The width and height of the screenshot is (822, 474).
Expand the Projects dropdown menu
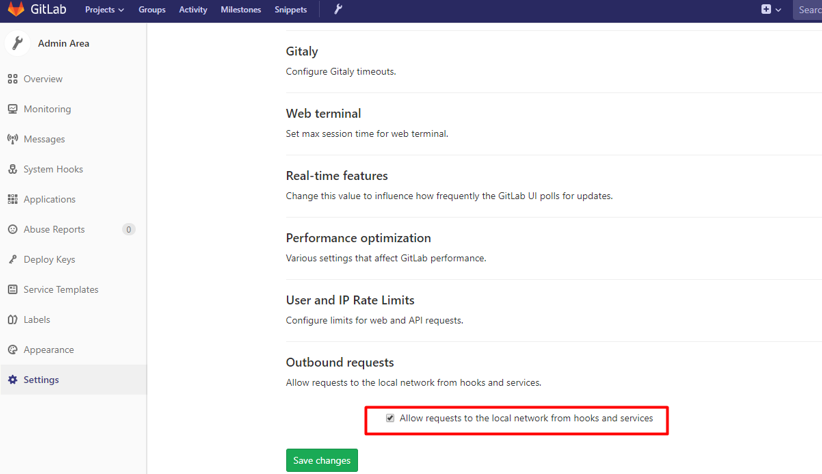104,9
